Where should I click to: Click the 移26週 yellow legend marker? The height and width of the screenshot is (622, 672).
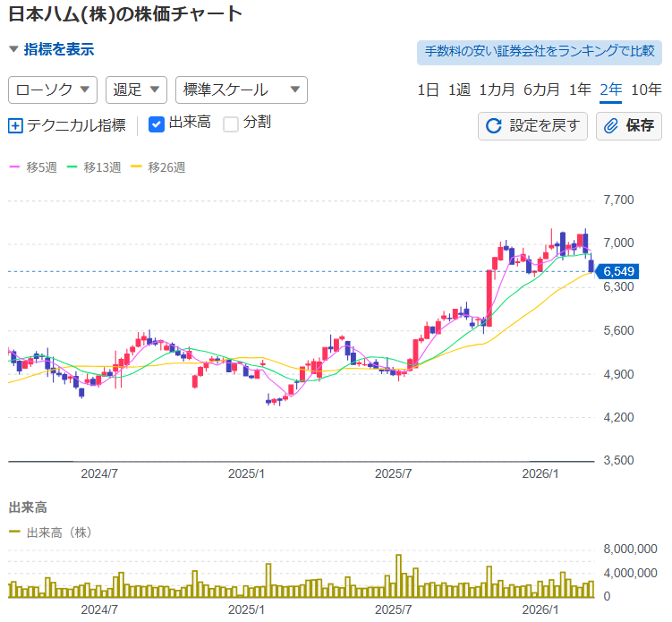(136, 167)
